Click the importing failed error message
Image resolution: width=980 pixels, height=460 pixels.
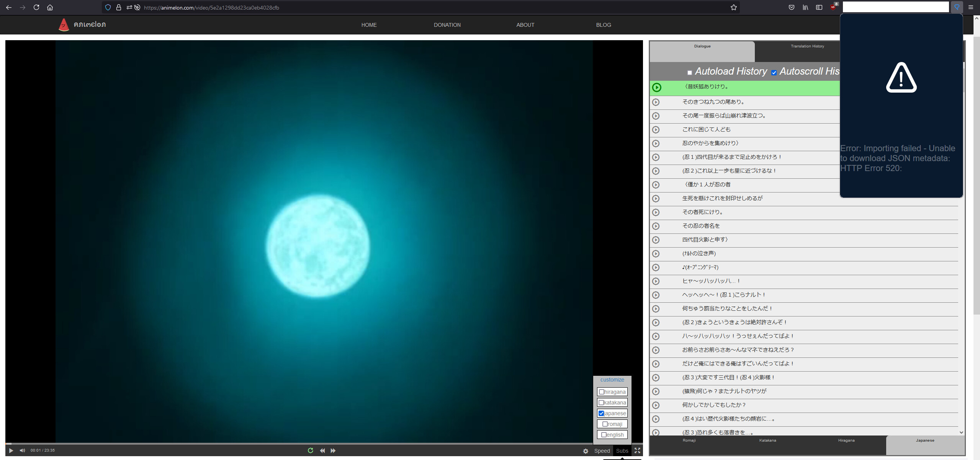898,158
